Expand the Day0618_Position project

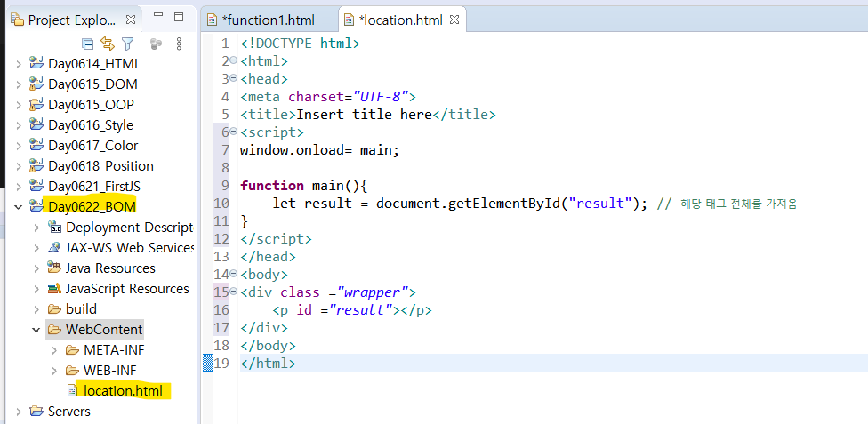(19, 166)
